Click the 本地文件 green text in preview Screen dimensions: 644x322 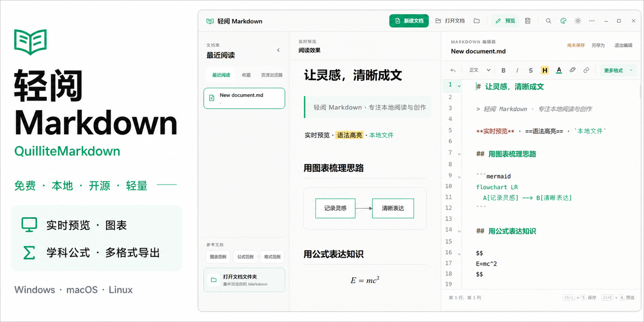tap(381, 135)
